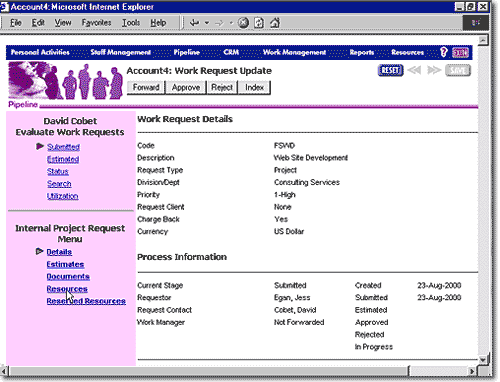Viewport: 500px width, 382px height.
Task: Click the Index button
Action: pos(254,87)
